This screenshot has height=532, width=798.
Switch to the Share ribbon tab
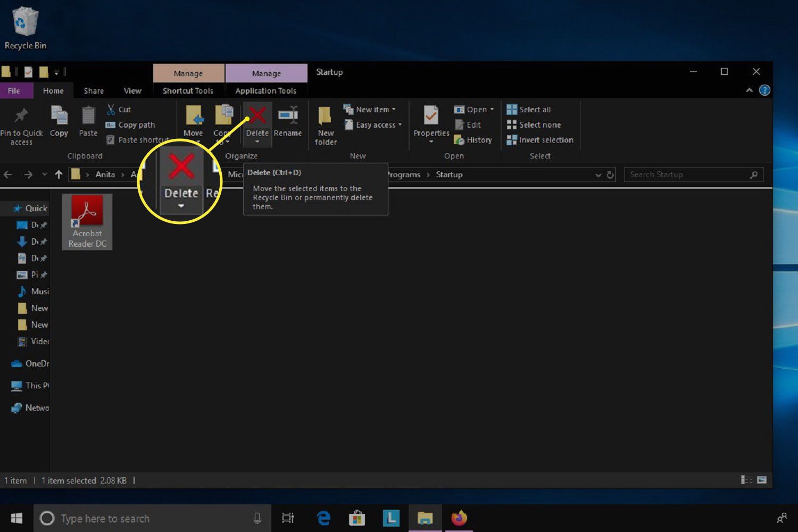point(94,91)
